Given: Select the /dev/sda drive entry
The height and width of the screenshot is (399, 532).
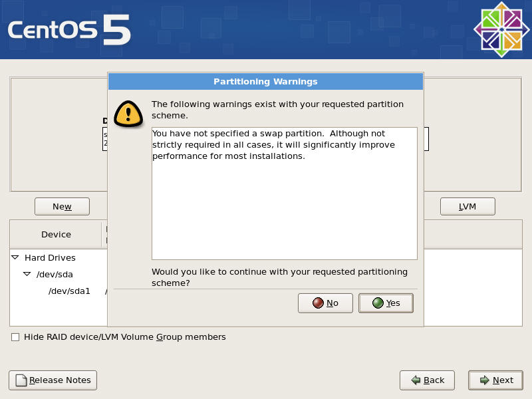Looking at the screenshot, I should tap(55, 274).
